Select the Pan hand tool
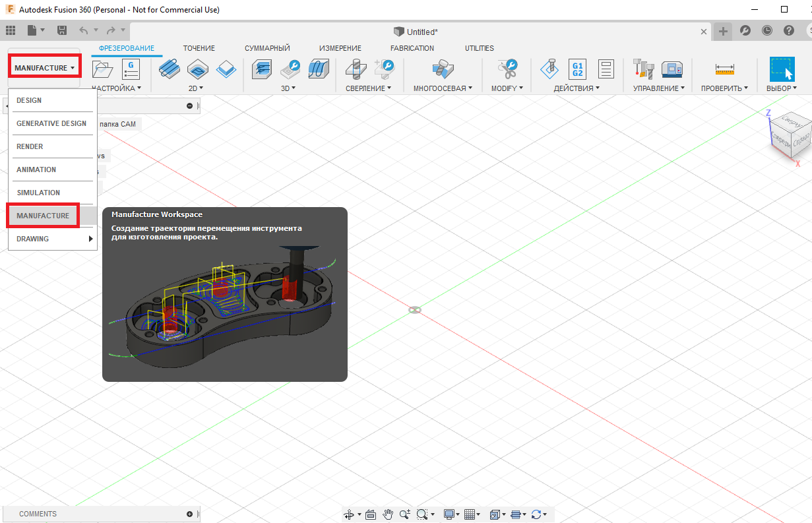 (x=388, y=514)
